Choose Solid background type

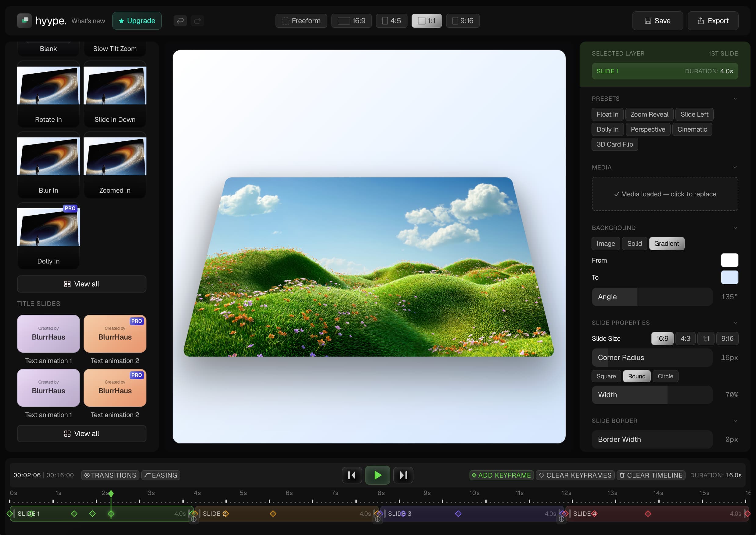point(634,243)
